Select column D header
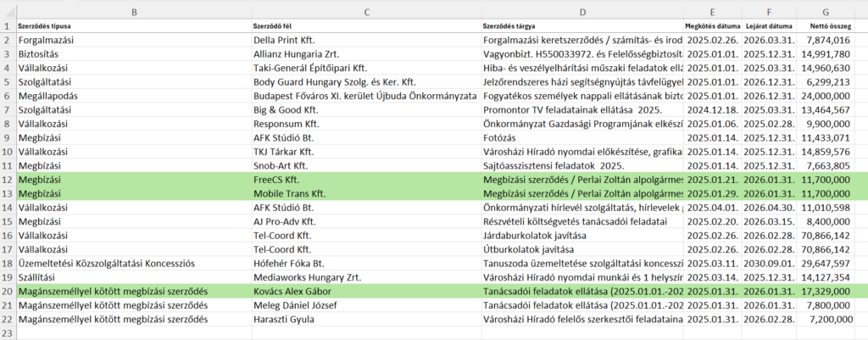Image resolution: width=868 pixels, height=340 pixels. click(x=582, y=11)
